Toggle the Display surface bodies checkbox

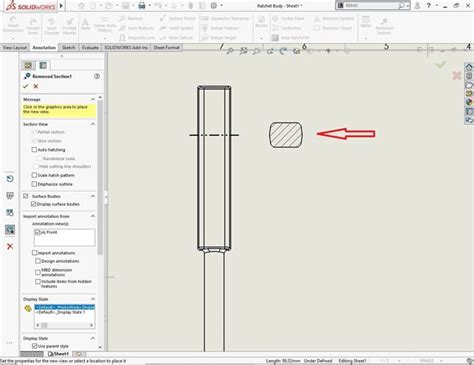pyautogui.click(x=34, y=204)
